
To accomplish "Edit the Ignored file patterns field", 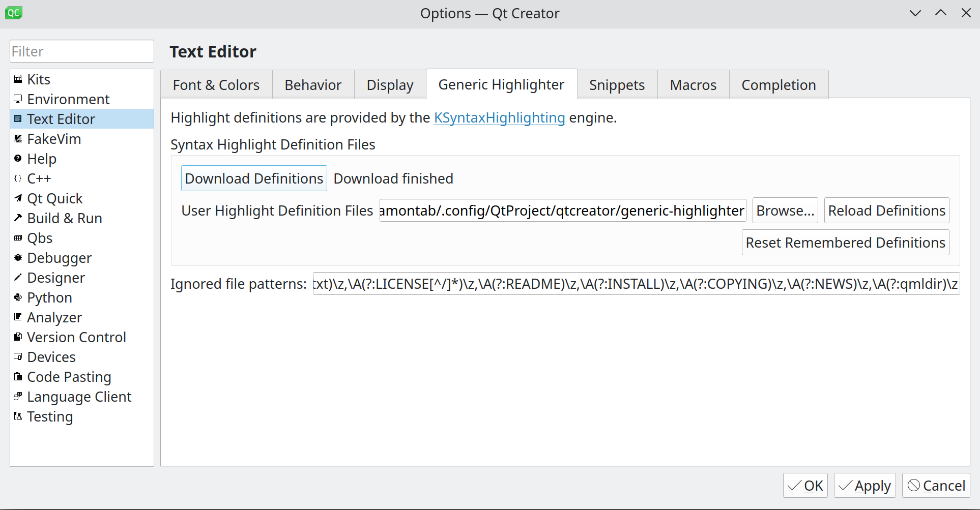I will pyautogui.click(x=635, y=283).
